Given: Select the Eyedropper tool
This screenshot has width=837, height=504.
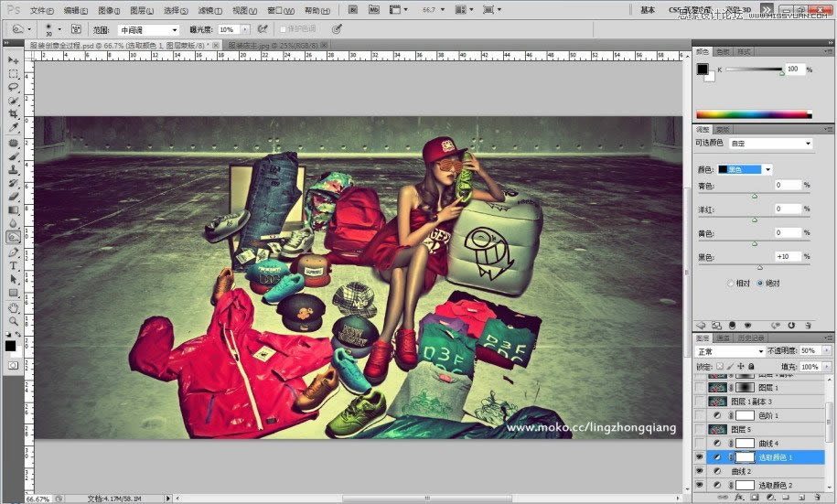Looking at the screenshot, I should [14, 128].
